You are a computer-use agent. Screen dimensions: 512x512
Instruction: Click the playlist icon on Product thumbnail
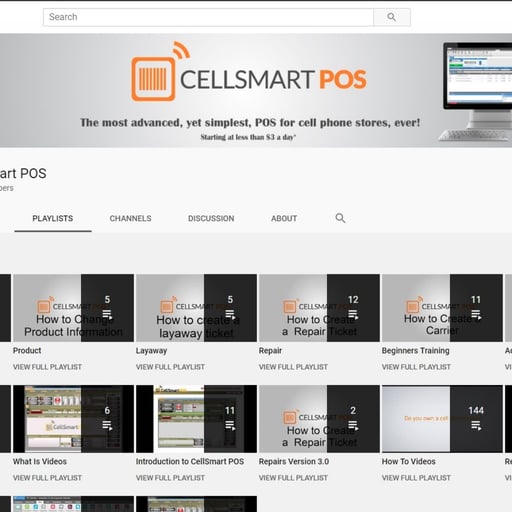tap(107, 314)
